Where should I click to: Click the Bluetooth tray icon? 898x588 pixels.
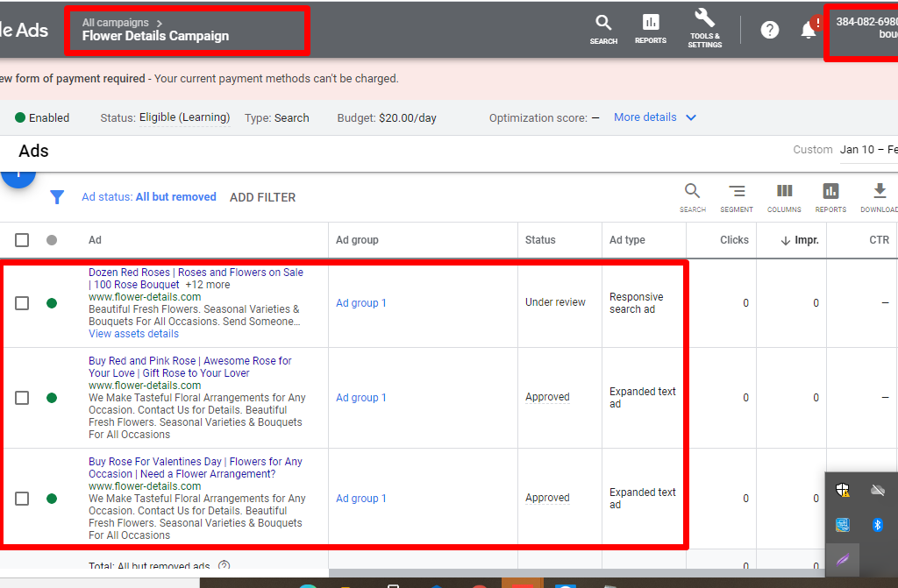[x=877, y=524]
